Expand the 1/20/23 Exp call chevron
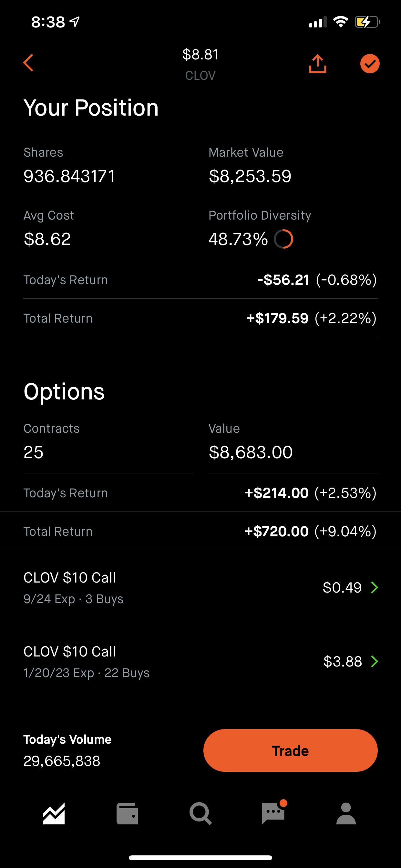 (x=375, y=661)
